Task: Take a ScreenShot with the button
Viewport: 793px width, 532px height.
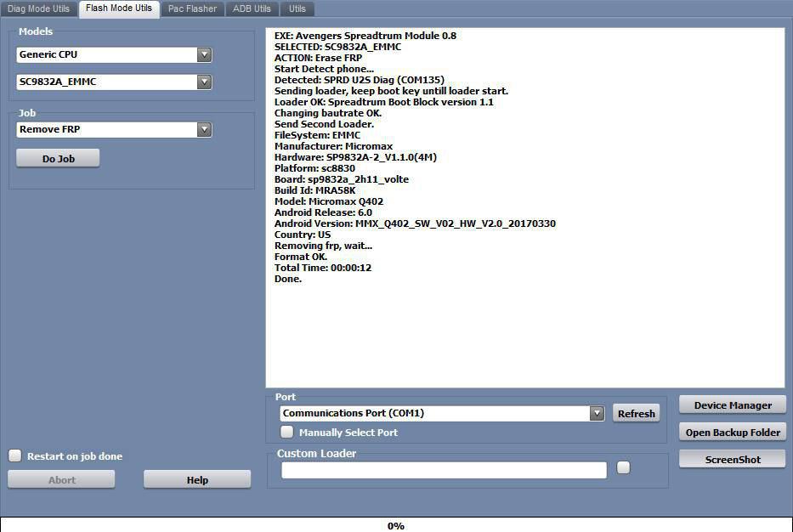Action: tap(733, 459)
